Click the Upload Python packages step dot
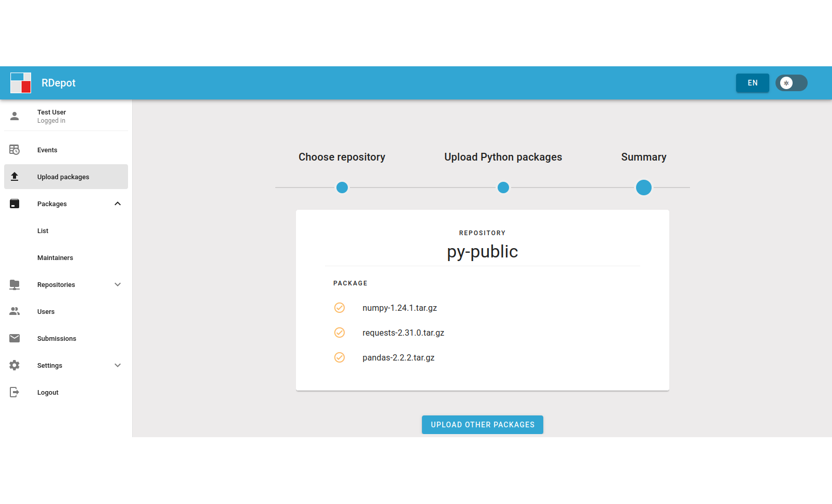The width and height of the screenshot is (832, 504). tap(503, 188)
